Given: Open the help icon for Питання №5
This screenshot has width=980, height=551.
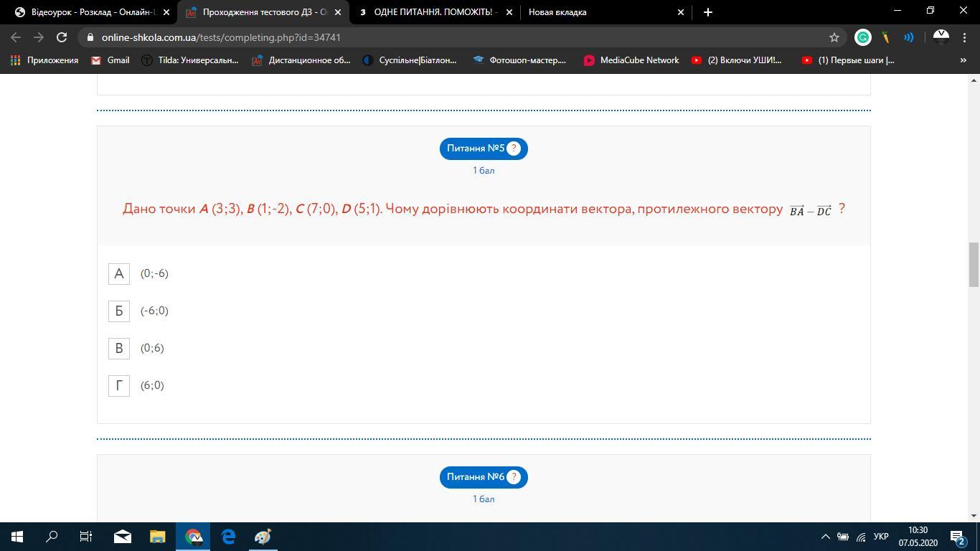Looking at the screenshot, I should (x=514, y=149).
